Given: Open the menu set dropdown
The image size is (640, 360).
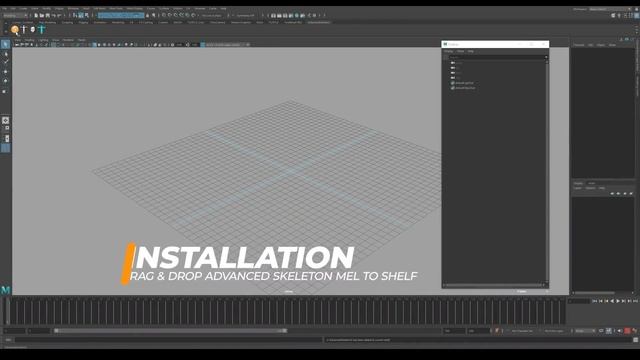Looking at the screenshot, I should click(15, 16).
